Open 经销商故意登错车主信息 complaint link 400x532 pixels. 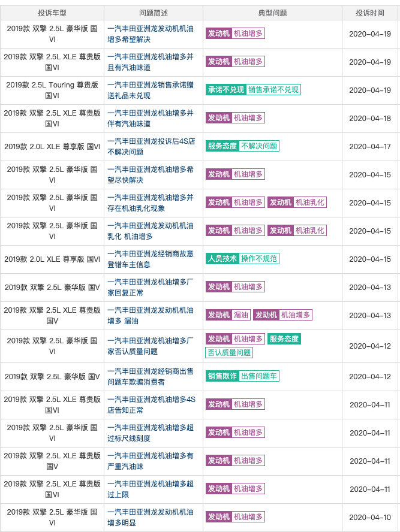151,259
